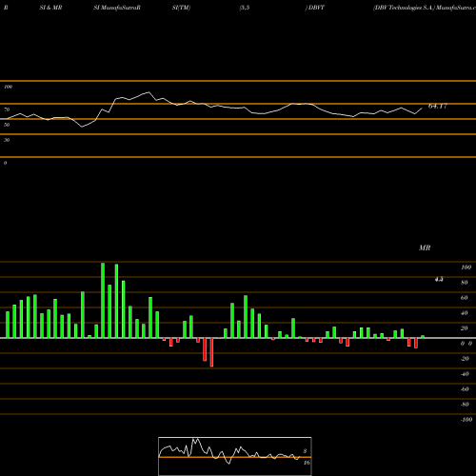Click the longest red MR histogram bar
Image resolution: width=476 pixels, height=476 pixels.
click(x=211, y=352)
